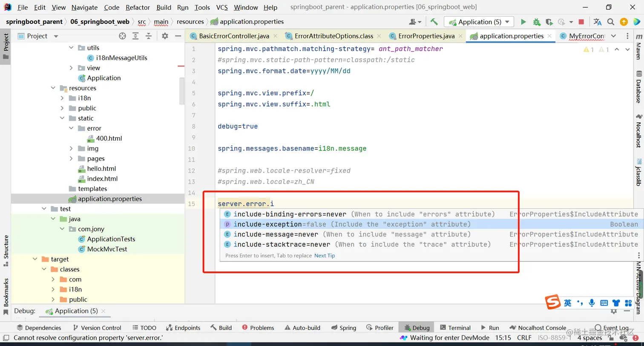
Task: Toggle the Structure tool window
Action: (x=6, y=250)
